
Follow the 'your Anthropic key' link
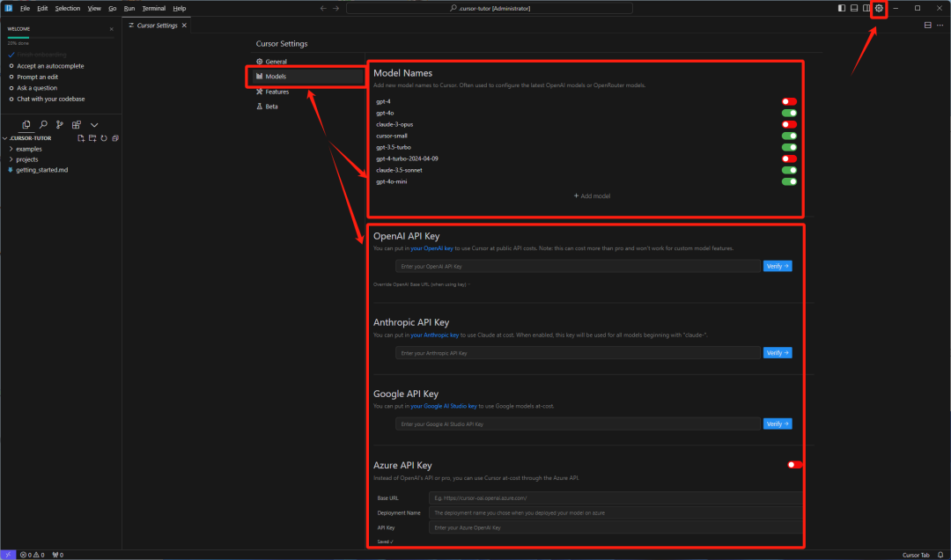tap(435, 335)
